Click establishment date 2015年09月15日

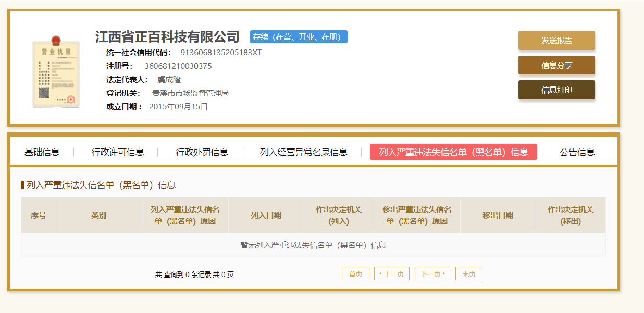179,107
